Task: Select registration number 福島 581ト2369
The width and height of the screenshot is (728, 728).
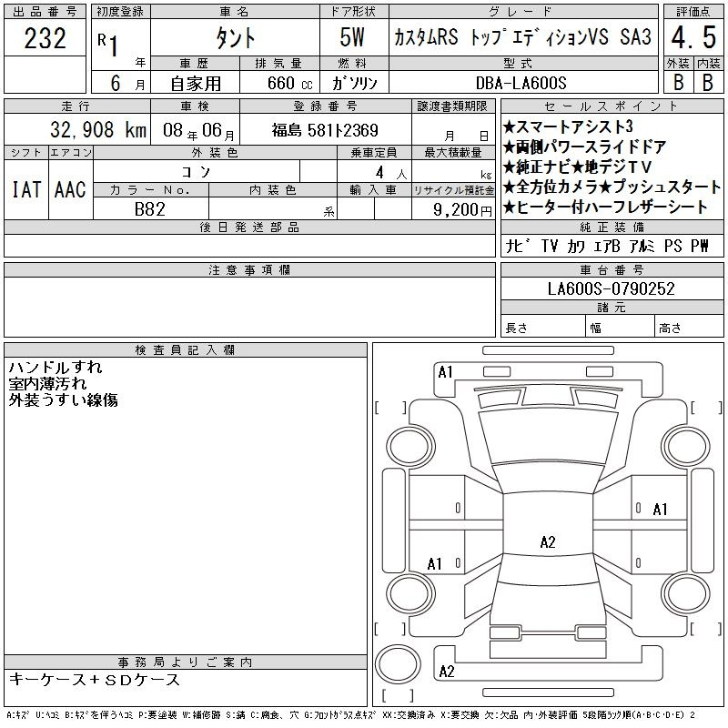Action: pos(325,130)
